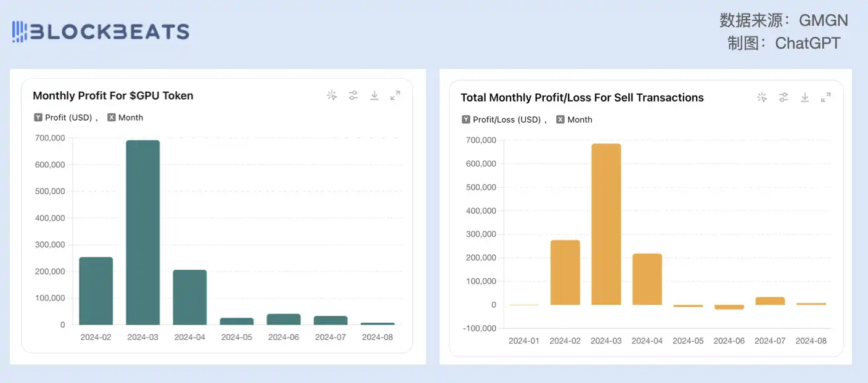
Task: Click the orange 2024-02 bar in Sell chart
Action: tap(565, 272)
